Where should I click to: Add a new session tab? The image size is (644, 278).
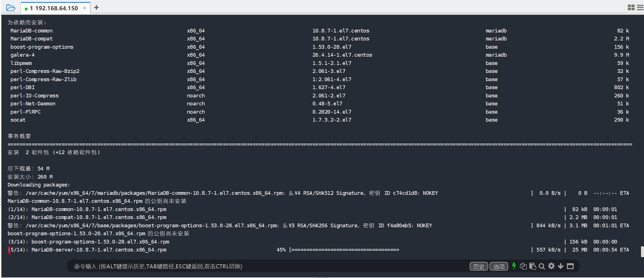[x=96, y=8]
